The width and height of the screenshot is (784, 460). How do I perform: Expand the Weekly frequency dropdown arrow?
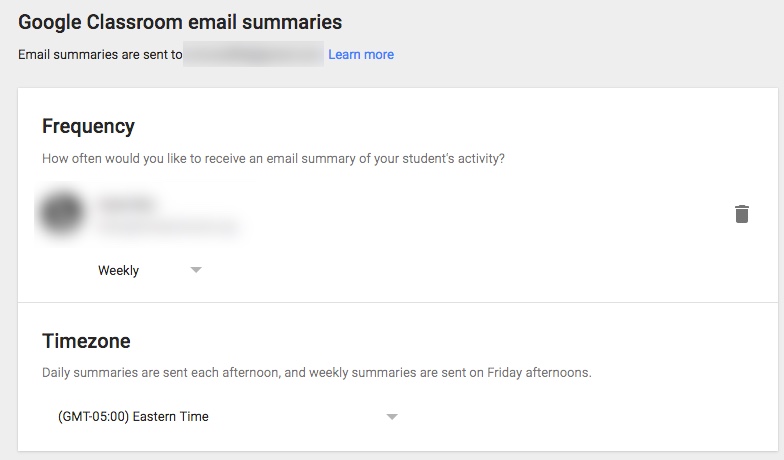pos(196,270)
